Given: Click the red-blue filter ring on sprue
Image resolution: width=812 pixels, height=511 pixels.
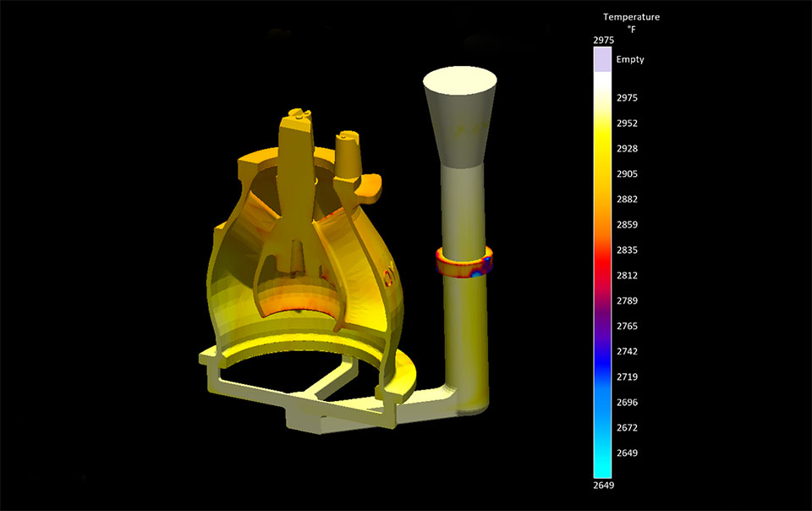Looking at the screenshot, I should coord(464,262).
